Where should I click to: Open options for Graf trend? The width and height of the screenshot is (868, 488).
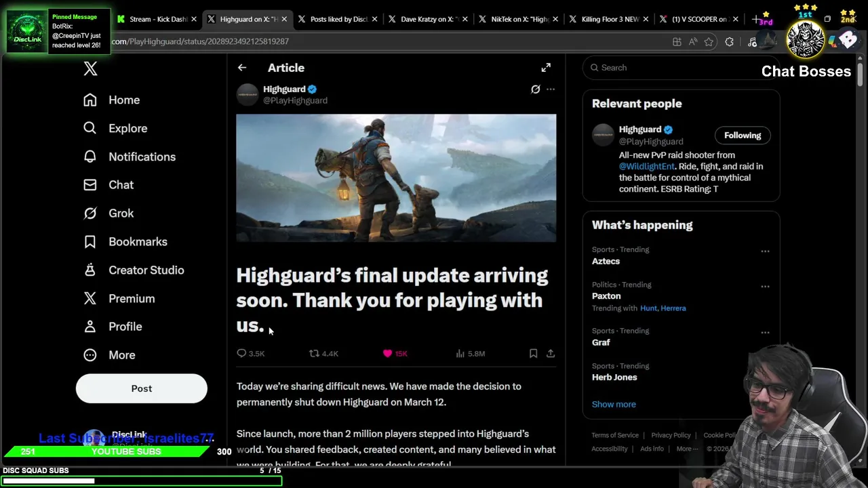pyautogui.click(x=765, y=332)
